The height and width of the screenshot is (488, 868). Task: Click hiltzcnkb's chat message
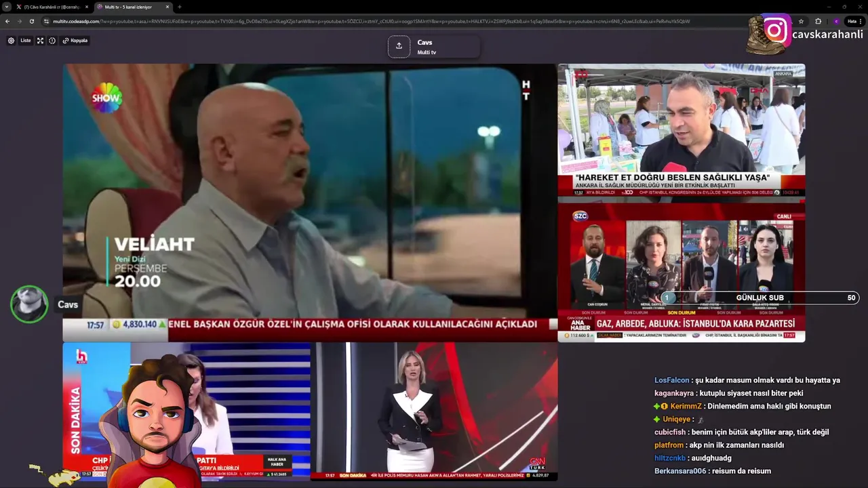[x=693, y=458]
